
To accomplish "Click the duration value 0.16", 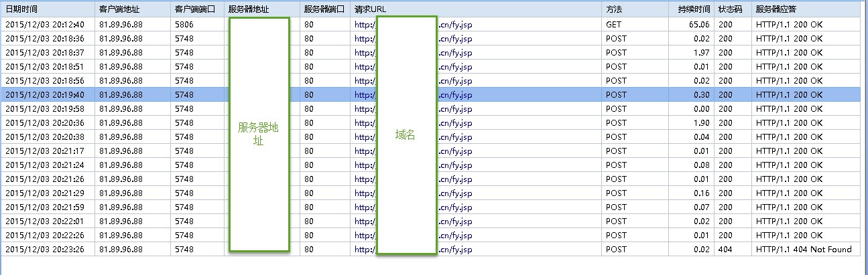I will [x=701, y=193].
